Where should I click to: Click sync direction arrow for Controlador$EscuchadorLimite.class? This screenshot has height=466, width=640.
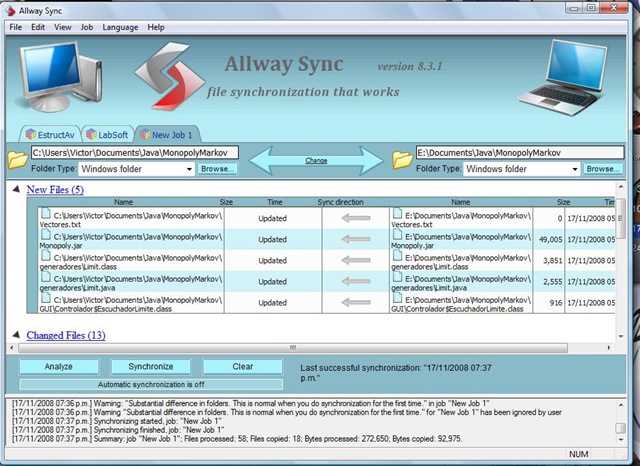(x=356, y=303)
